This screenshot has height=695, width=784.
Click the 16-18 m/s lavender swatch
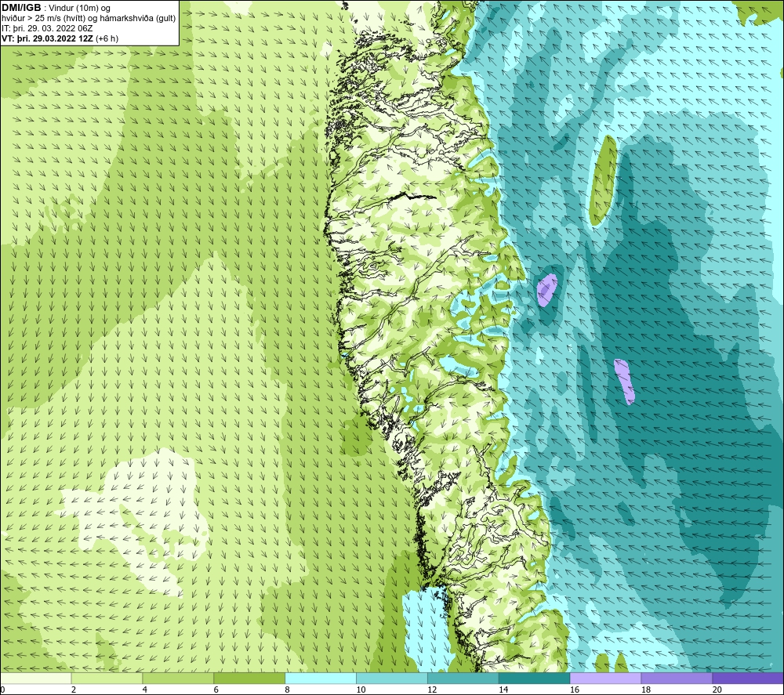[605, 678]
